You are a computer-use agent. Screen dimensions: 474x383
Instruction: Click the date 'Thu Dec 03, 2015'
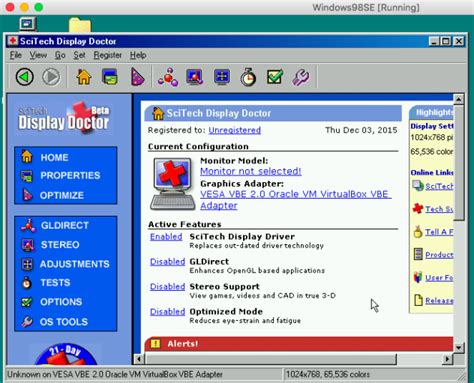pos(361,130)
